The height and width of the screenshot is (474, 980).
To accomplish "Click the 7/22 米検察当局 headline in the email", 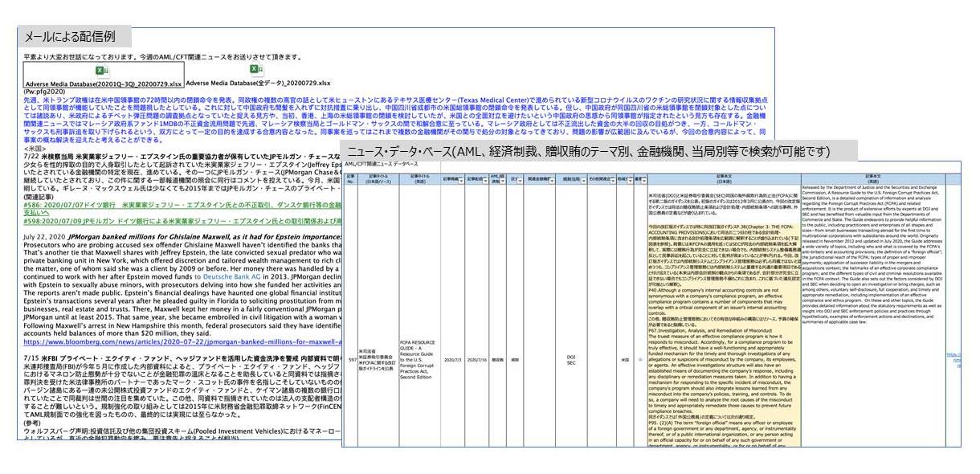I will point(181,157).
